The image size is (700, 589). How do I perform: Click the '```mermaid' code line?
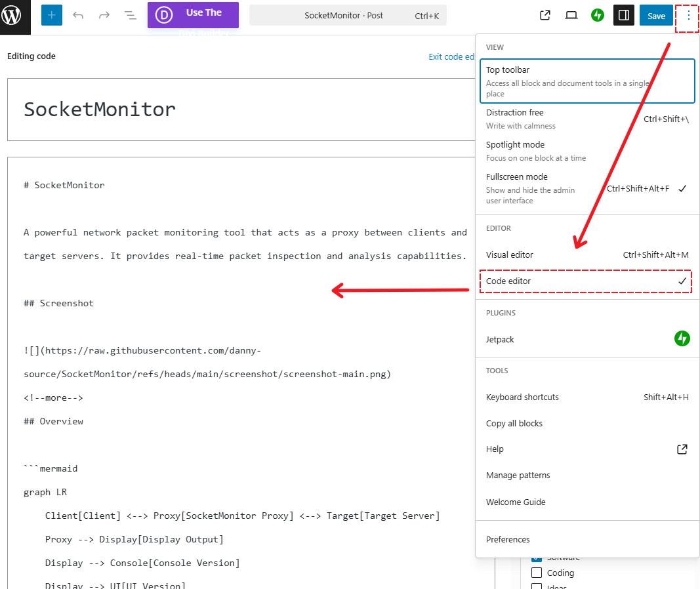click(51, 468)
